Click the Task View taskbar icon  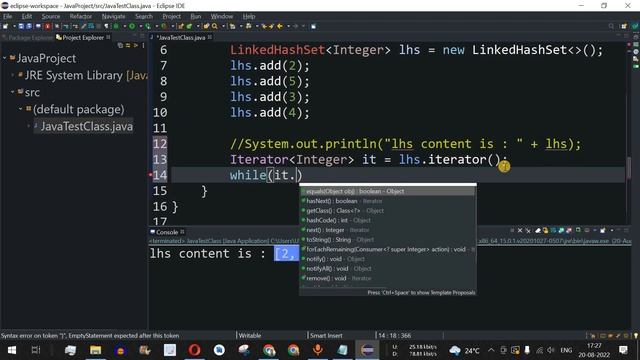(x=36, y=350)
